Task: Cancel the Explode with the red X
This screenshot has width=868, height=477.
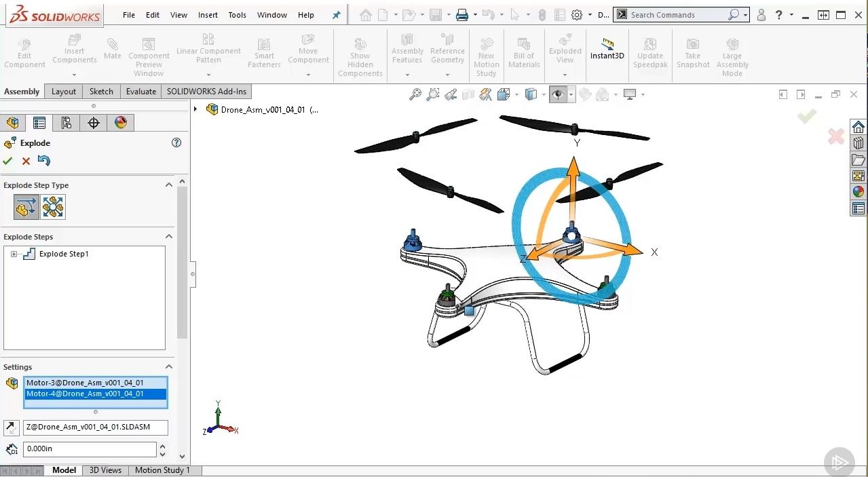Action: pos(26,161)
